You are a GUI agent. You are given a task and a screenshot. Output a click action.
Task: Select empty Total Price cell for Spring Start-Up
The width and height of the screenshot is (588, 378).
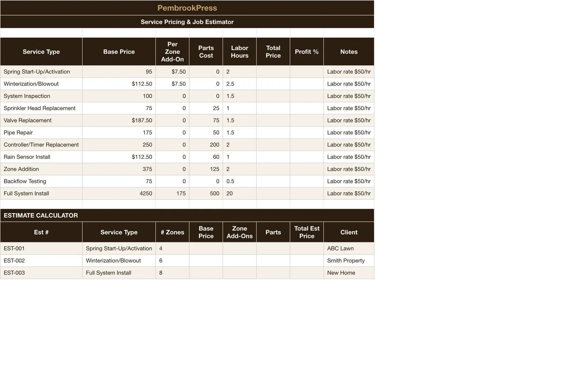click(273, 72)
